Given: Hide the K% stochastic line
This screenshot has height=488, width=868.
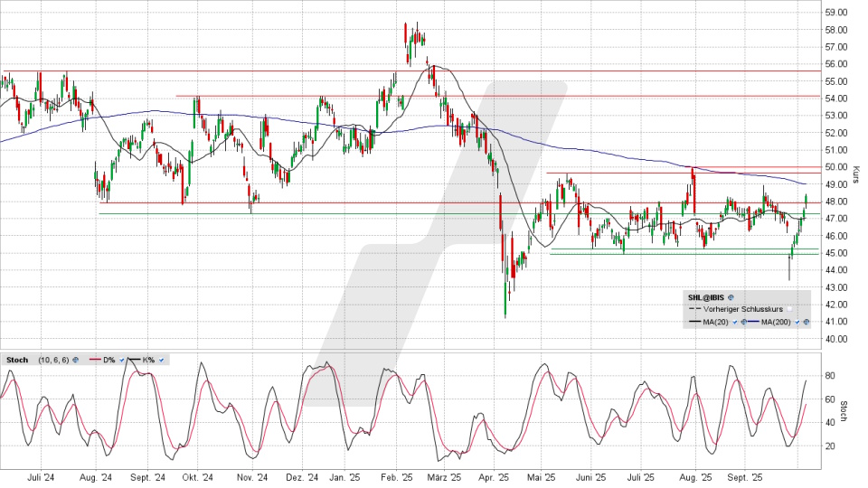Looking at the screenshot, I should pyautogui.click(x=161, y=360).
